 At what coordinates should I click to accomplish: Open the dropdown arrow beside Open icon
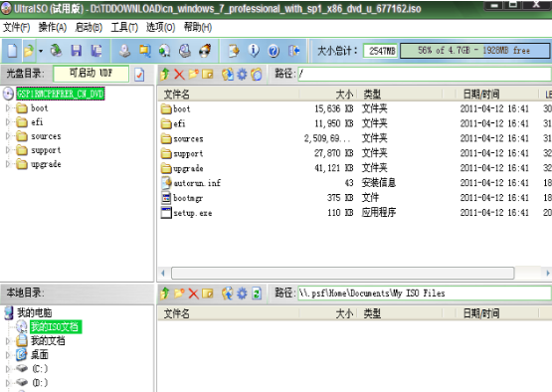pyautogui.click(x=41, y=51)
